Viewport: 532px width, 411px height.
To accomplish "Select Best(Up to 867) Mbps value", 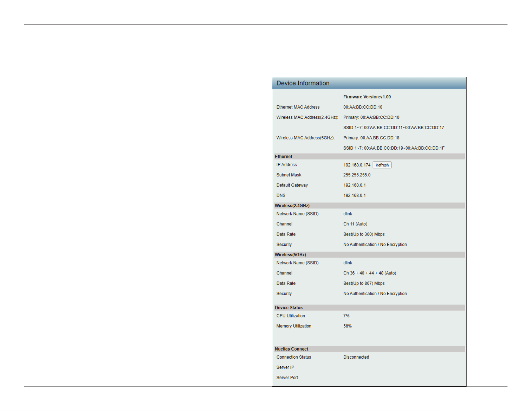I will point(364,284).
